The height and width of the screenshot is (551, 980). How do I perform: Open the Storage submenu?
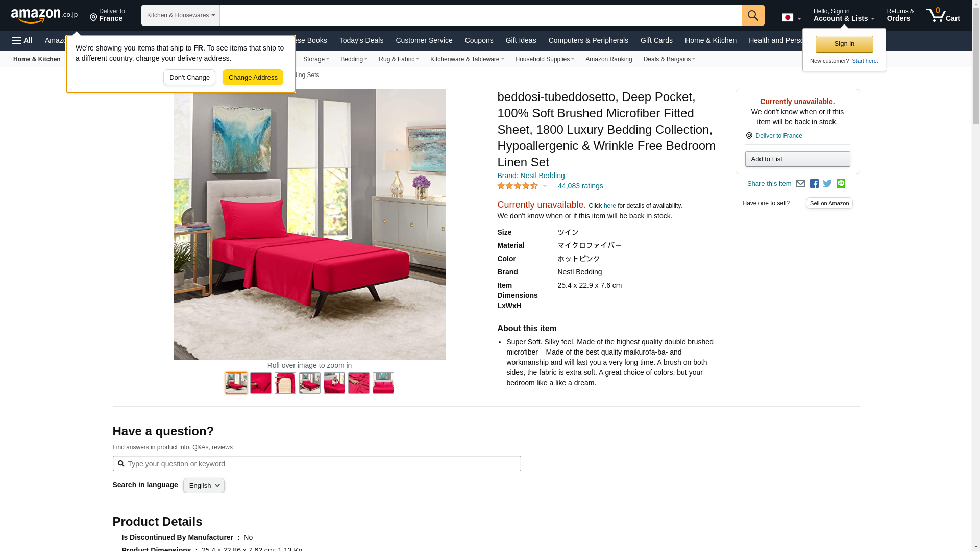pos(316,59)
